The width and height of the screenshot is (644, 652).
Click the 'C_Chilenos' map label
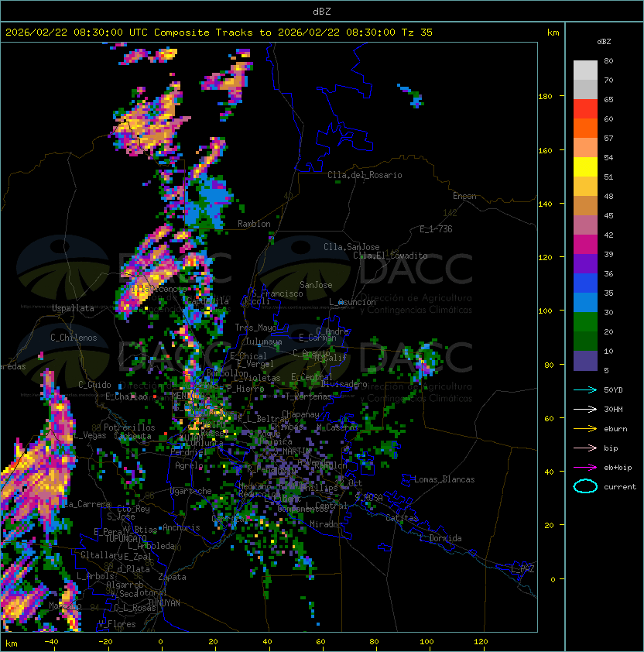coord(74,338)
